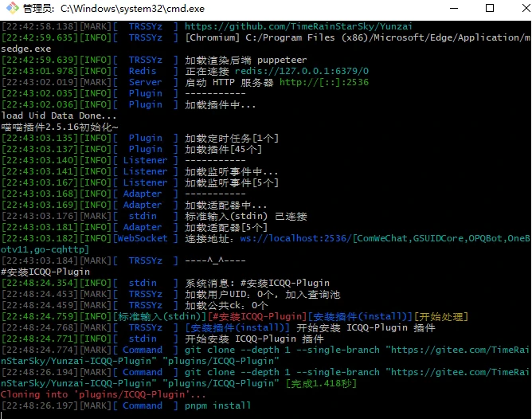Click the http://[::]:2536 server address
This screenshot has width=532, height=419.
[324, 82]
